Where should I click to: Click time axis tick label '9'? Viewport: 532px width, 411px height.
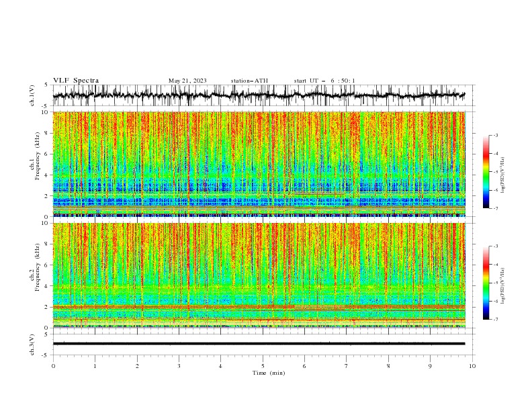[x=430, y=366]
